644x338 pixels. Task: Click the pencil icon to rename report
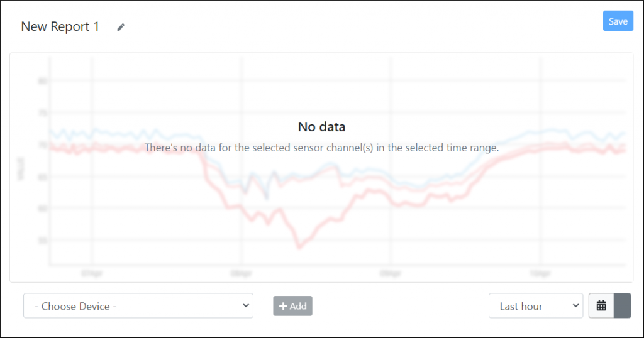click(121, 27)
